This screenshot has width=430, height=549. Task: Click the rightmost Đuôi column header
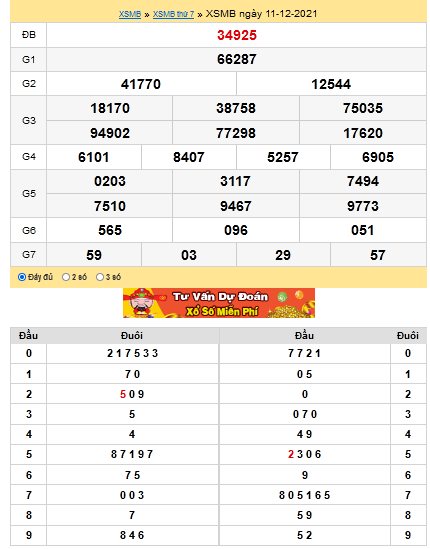click(408, 335)
